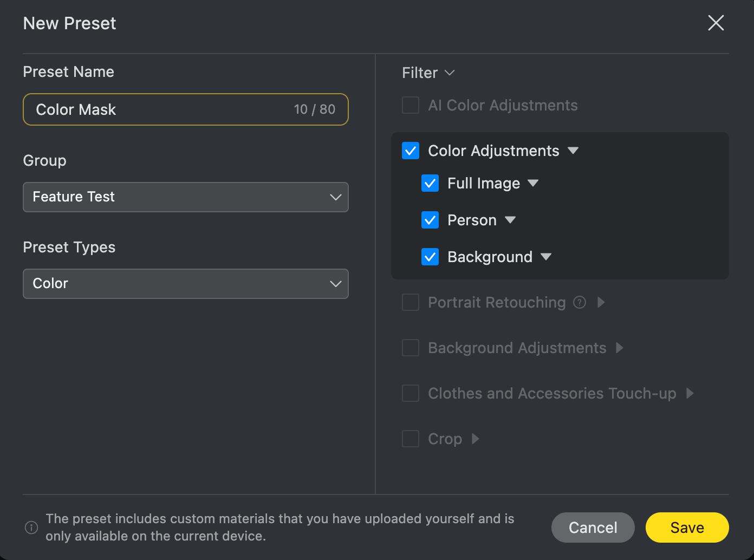Collapse Color Adjustments with its triangle arrow
This screenshot has height=560, width=754.
pos(573,151)
